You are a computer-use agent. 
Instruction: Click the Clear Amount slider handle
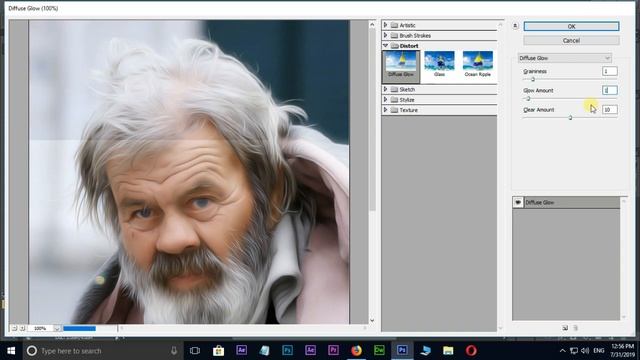[x=570, y=118]
